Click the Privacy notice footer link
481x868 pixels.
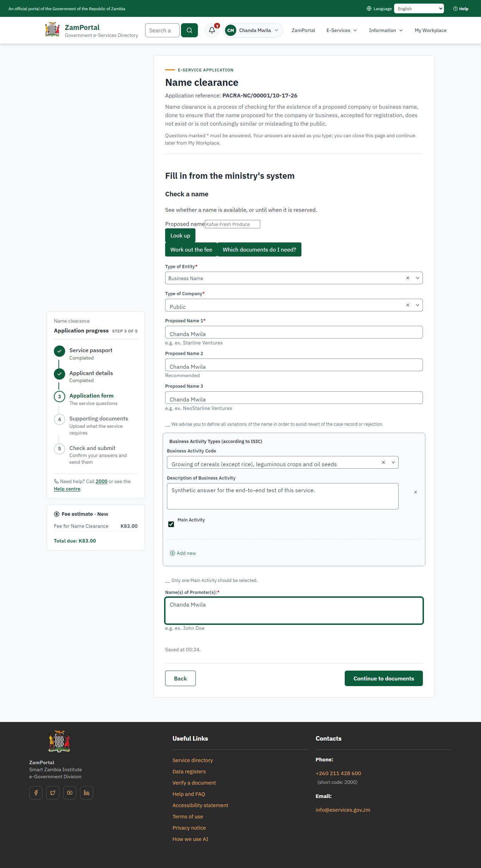click(189, 828)
